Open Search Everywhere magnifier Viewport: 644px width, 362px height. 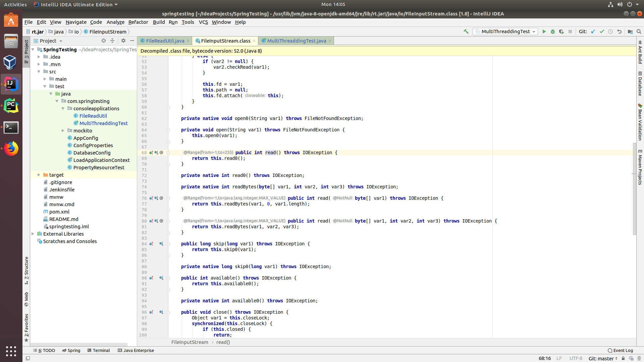point(639,32)
